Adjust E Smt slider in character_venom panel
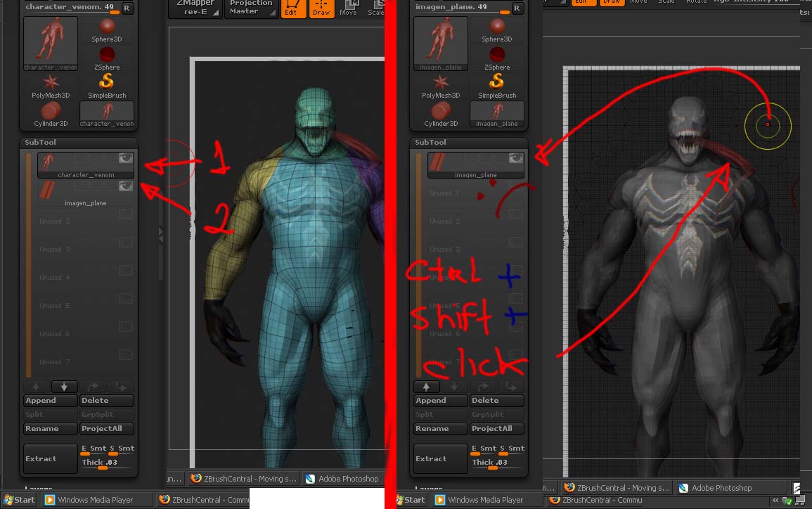812x509 pixels. (94, 449)
